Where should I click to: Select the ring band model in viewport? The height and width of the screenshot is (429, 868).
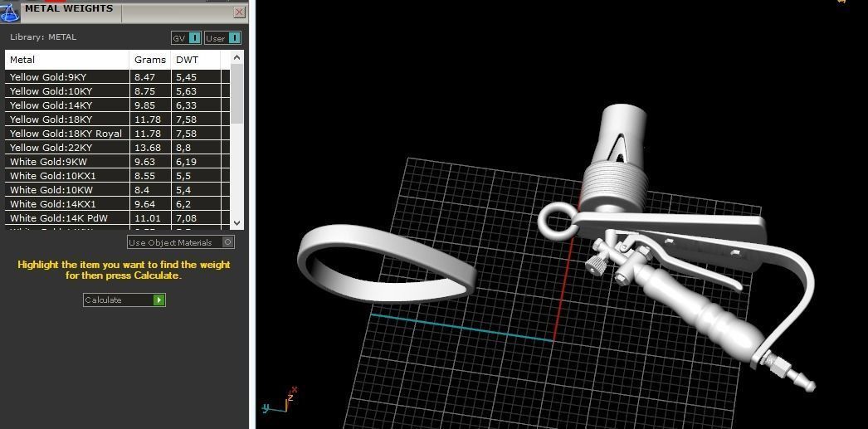(x=387, y=263)
